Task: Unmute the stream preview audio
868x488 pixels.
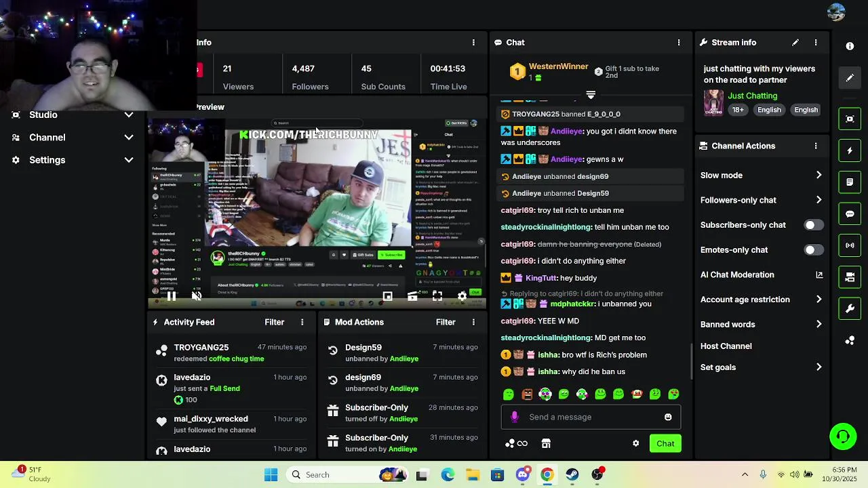Action: coord(197,296)
